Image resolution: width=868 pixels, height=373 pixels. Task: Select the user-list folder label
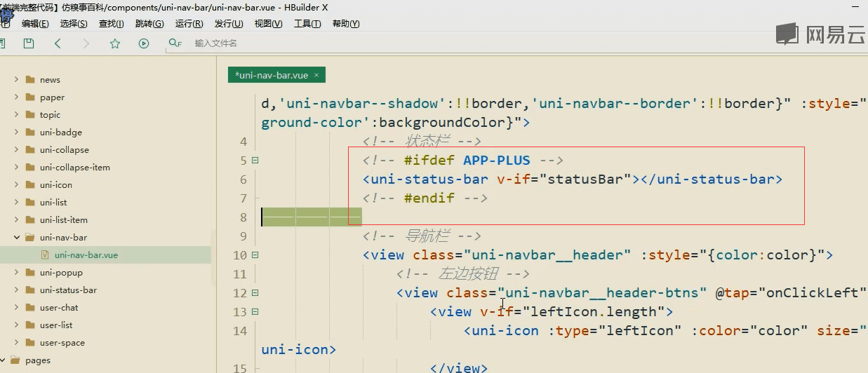[x=56, y=325]
